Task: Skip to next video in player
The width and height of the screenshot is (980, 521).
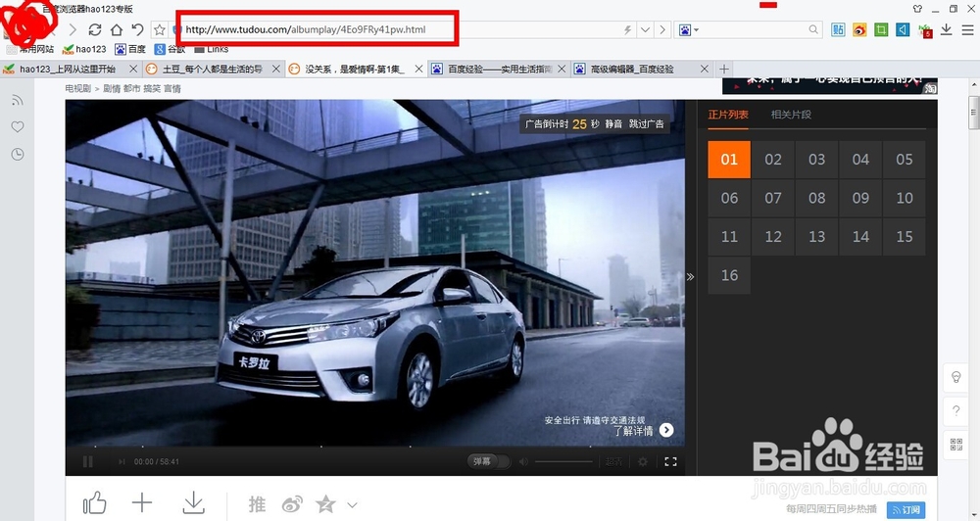Action: [122, 461]
